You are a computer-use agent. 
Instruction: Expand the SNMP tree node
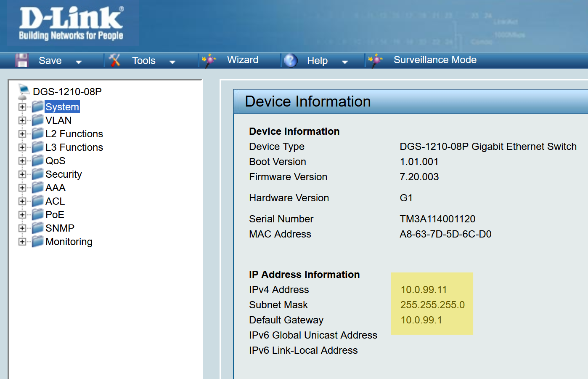(22, 228)
